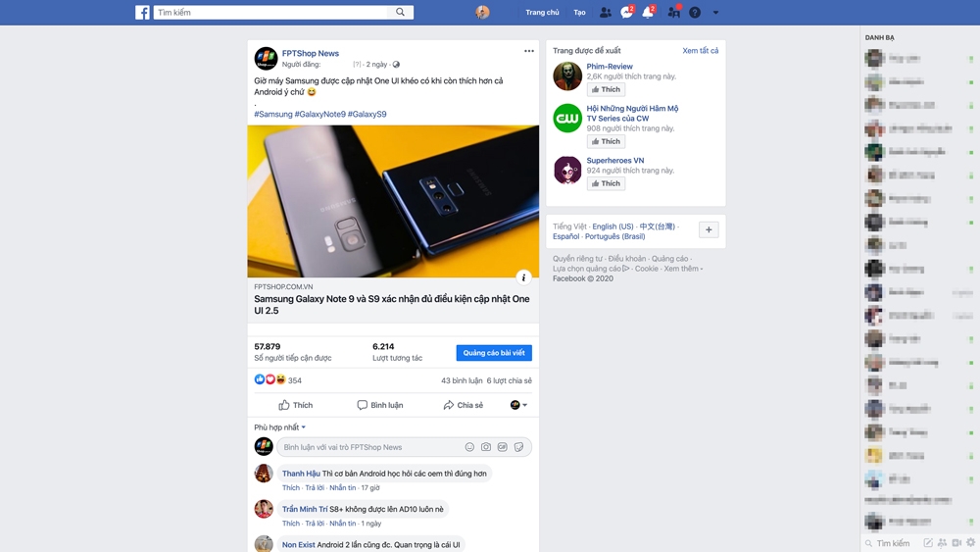Viewport: 980px width, 552px height.
Task: Open the Phù hợp nhất comment sorting dropdown
Action: [280, 427]
